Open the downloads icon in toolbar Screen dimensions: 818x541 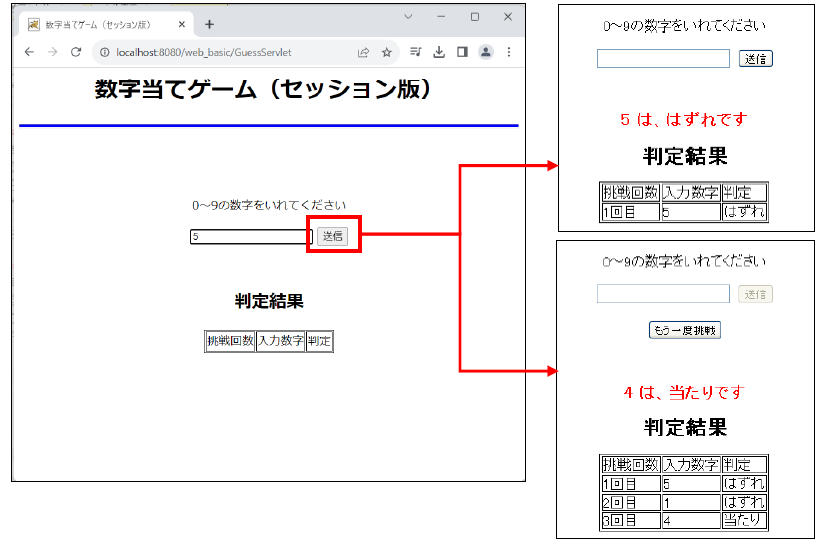[x=438, y=52]
